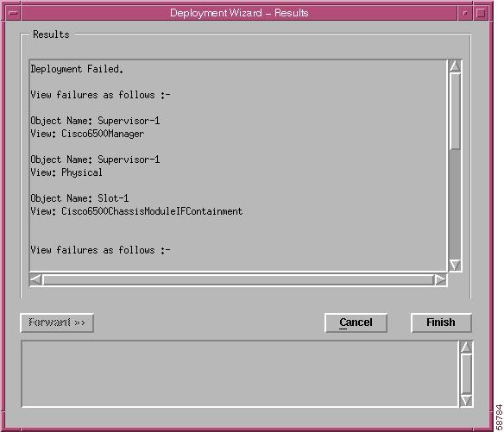
Task: Click results scroll up arrow
Action: (455, 66)
